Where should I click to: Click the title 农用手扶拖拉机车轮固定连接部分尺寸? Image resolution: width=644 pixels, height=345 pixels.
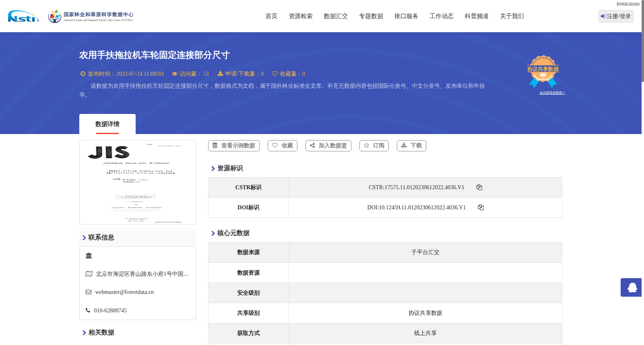point(155,55)
